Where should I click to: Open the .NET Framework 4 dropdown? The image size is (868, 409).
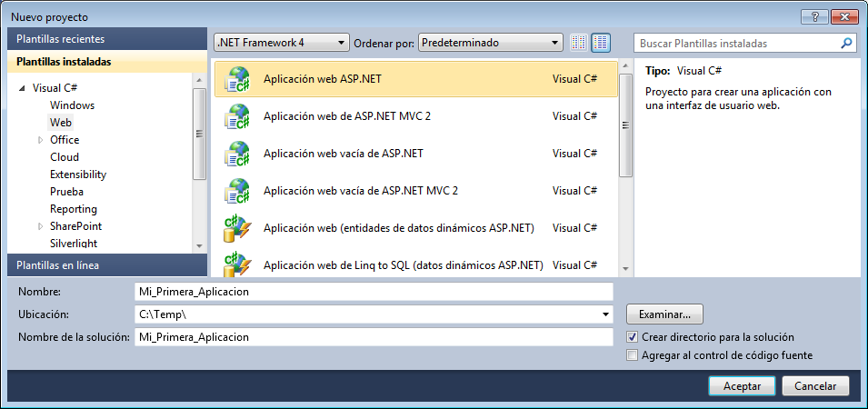[x=282, y=43]
